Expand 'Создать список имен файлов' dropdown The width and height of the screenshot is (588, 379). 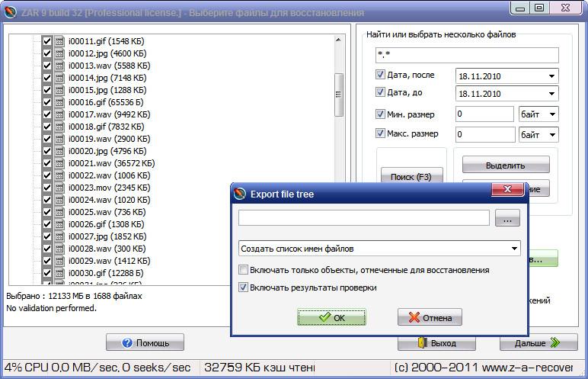515,248
